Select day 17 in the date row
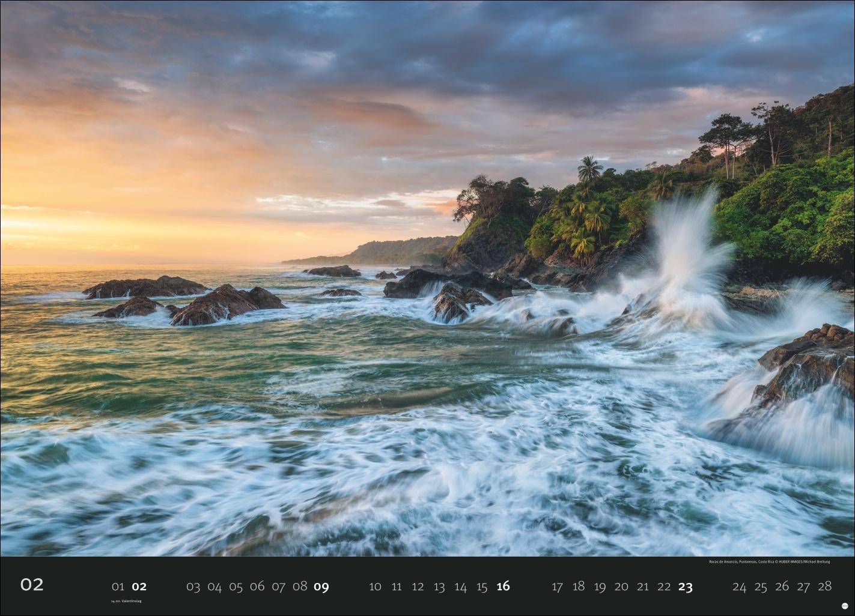855x616 pixels. pos(557,587)
